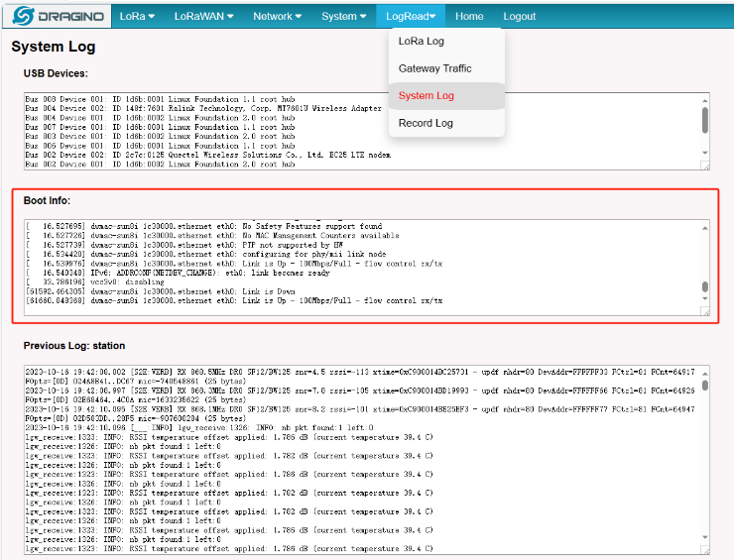Click the 'Boot Info:' label
The width and height of the screenshot is (734, 560).
(x=47, y=200)
